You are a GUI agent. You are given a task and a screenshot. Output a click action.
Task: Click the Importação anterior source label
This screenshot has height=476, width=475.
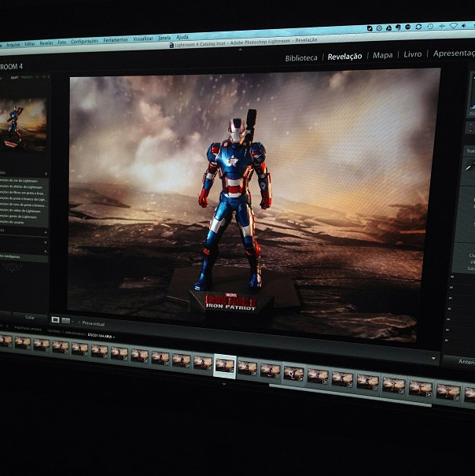(29, 330)
